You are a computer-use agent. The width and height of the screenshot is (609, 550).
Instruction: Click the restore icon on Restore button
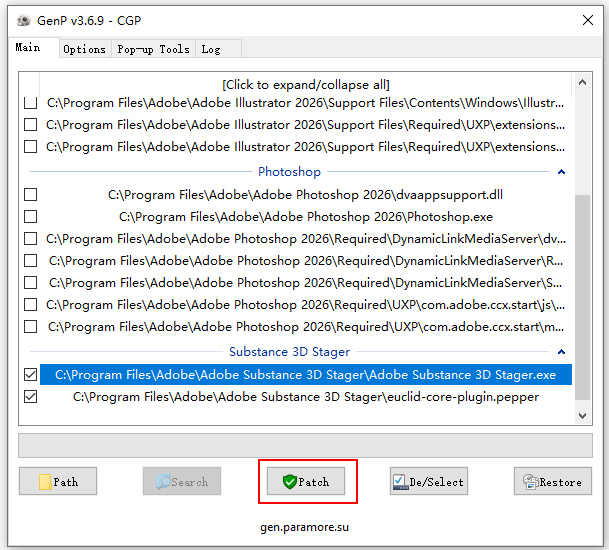[x=531, y=482]
